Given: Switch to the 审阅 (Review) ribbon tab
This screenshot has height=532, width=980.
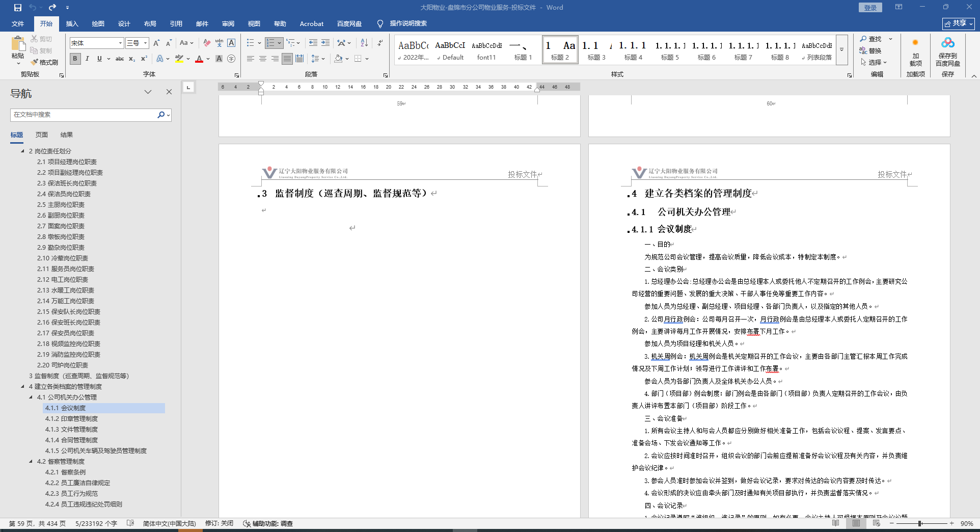Looking at the screenshot, I should 228,23.
